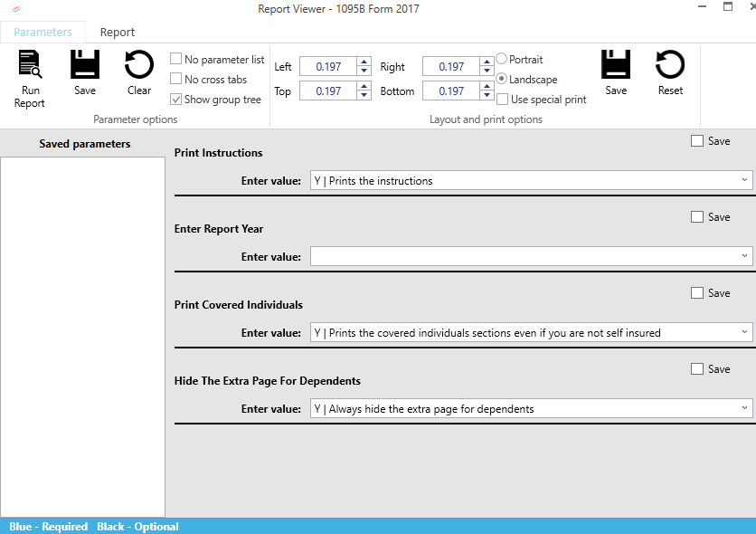Click the Bottom margin input field

451,91
